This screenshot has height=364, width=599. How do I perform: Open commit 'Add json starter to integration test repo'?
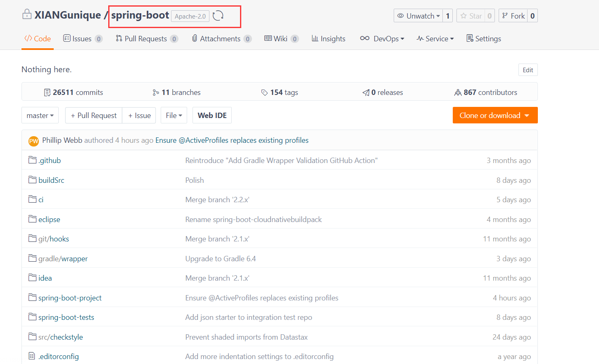248,317
